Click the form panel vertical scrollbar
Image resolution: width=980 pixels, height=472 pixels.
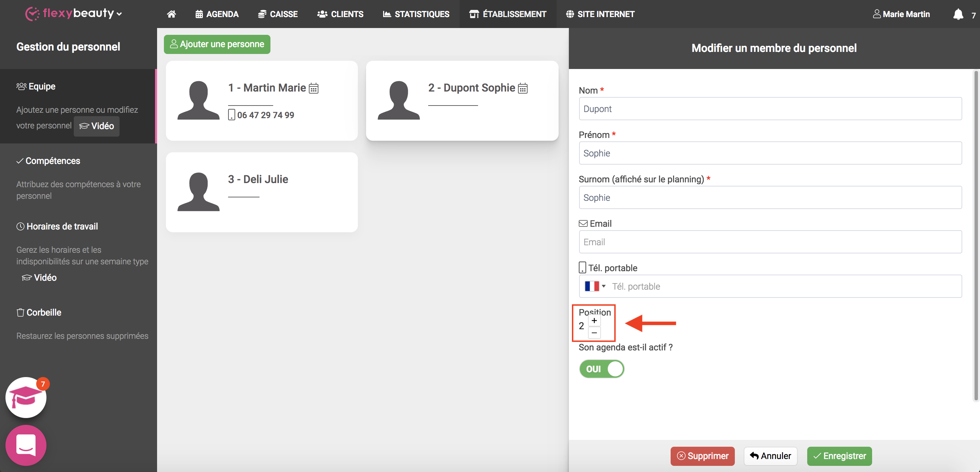point(976,236)
